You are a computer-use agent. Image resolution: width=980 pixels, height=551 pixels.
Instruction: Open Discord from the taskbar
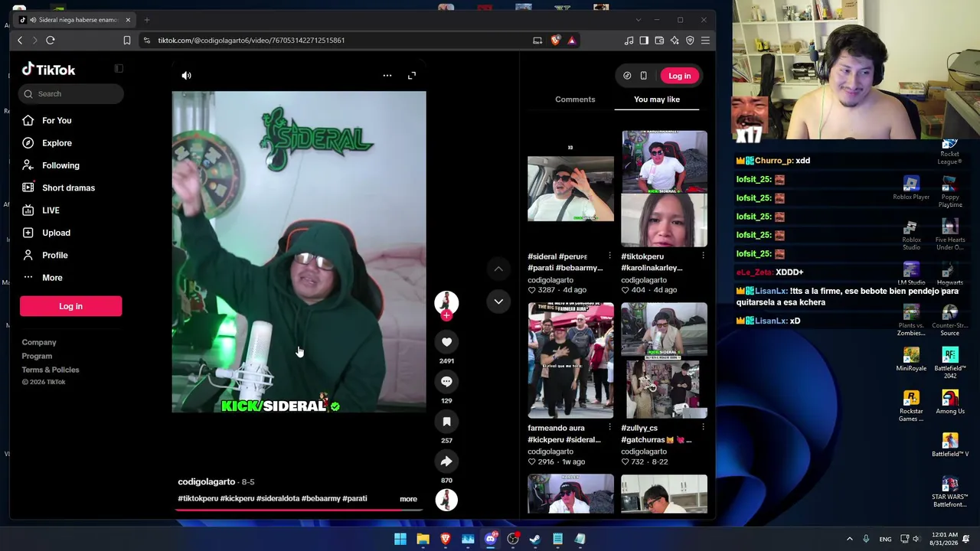point(491,540)
